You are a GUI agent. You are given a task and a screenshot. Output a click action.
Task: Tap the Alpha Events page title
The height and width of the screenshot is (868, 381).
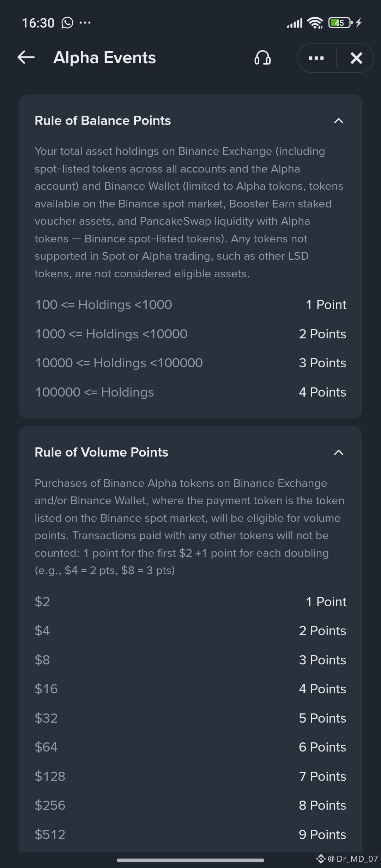[x=104, y=58]
